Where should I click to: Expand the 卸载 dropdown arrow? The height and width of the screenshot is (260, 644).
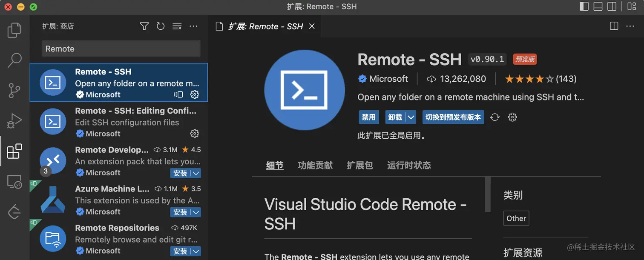pos(411,117)
